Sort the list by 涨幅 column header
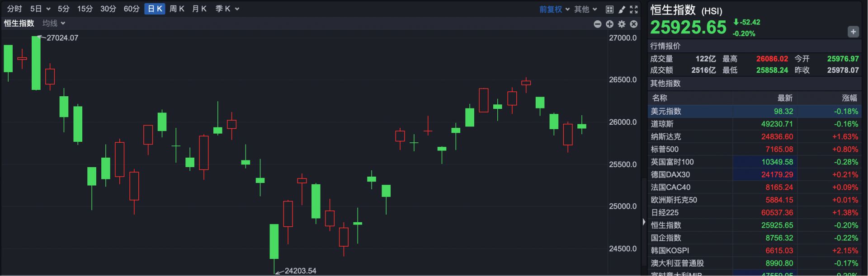 [x=849, y=98]
